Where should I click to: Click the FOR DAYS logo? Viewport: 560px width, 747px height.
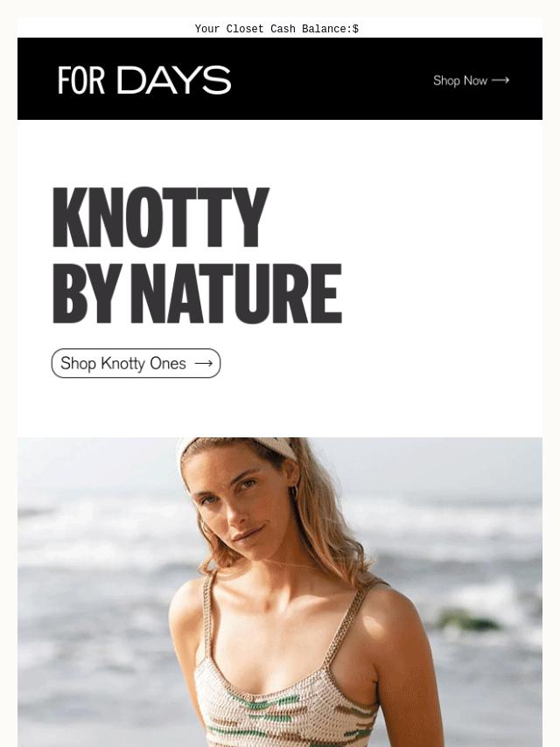point(144,80)
